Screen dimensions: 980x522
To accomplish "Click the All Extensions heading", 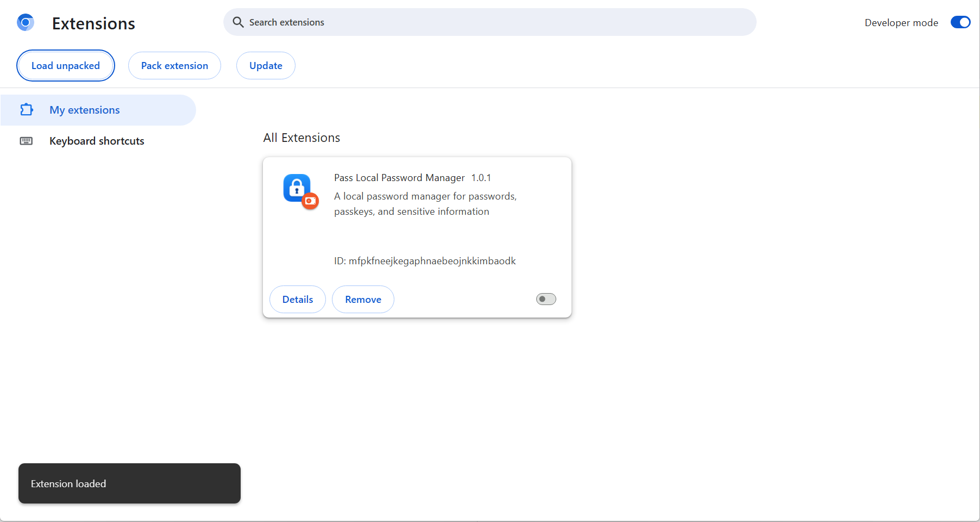I will (301, 138).
